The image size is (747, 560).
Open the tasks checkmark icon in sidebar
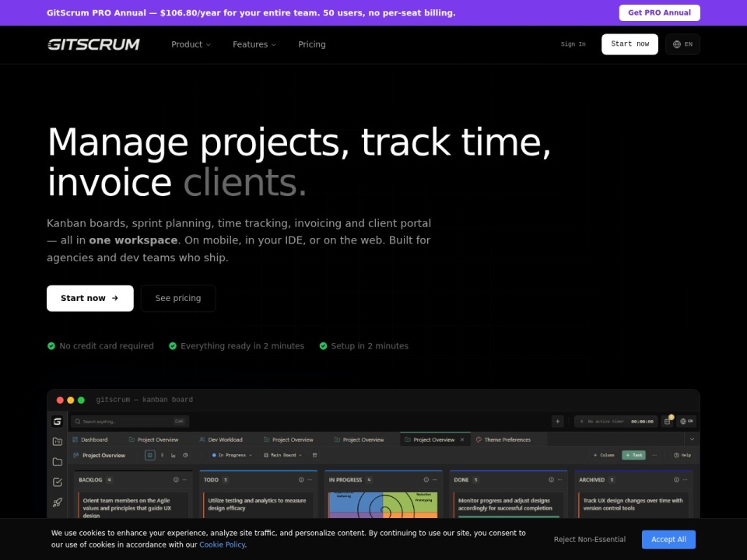(57, 482)
